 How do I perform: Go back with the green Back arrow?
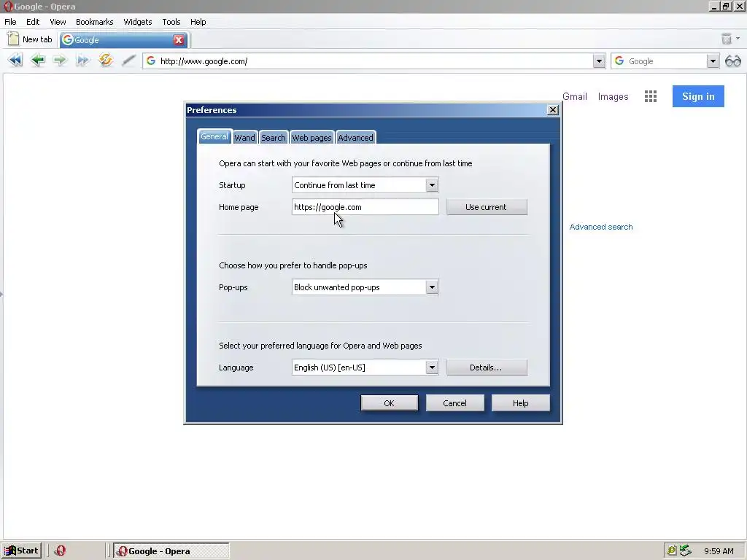point(38,60)
